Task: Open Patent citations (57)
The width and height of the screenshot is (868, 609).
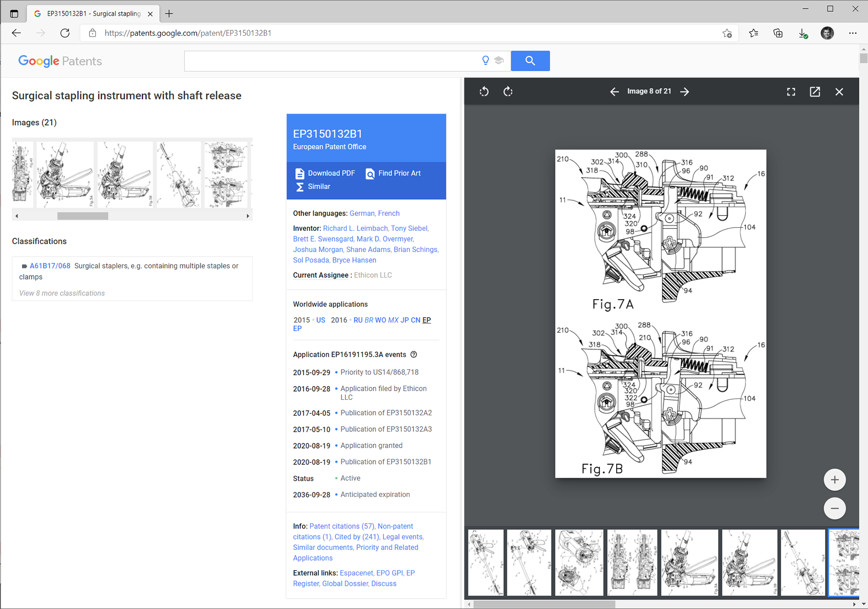Action: coord(342,526)
